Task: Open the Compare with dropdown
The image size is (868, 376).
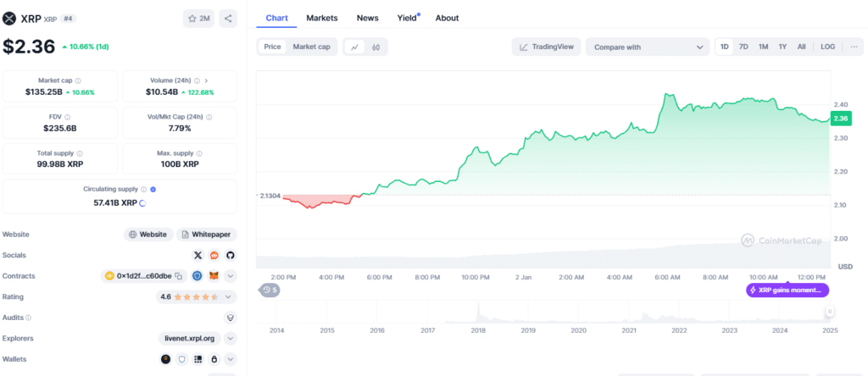Action: 647,47
